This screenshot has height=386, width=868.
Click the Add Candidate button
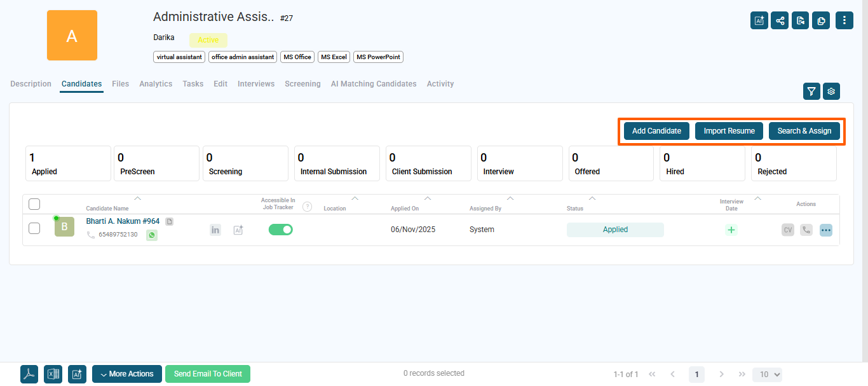656,131
